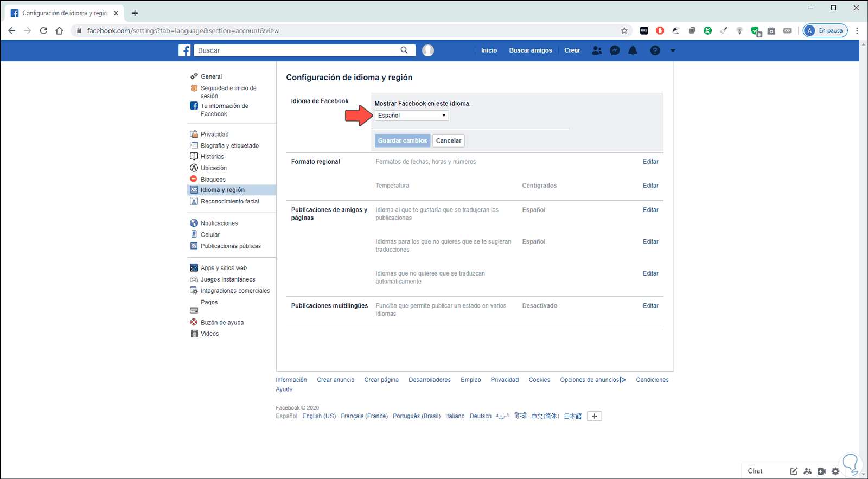Open the Messenger icon
Screen dimensions: 868x479
coord(615,50)
